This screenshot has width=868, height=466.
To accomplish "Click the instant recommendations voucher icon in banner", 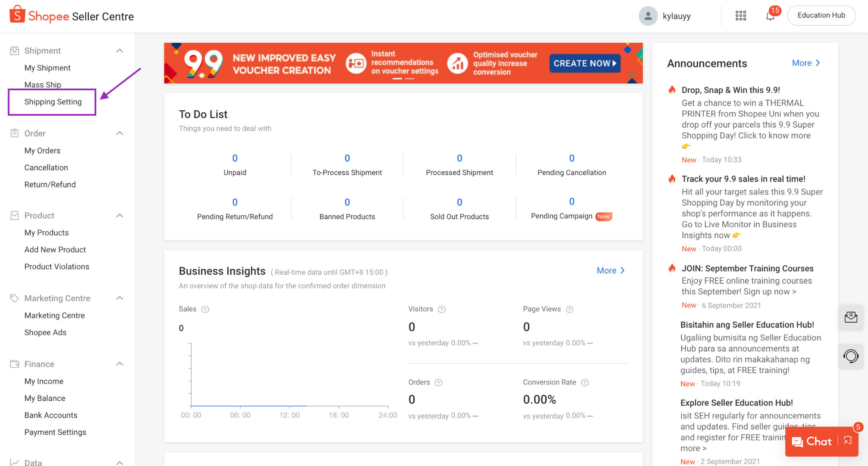I will [x=356, y=64].
